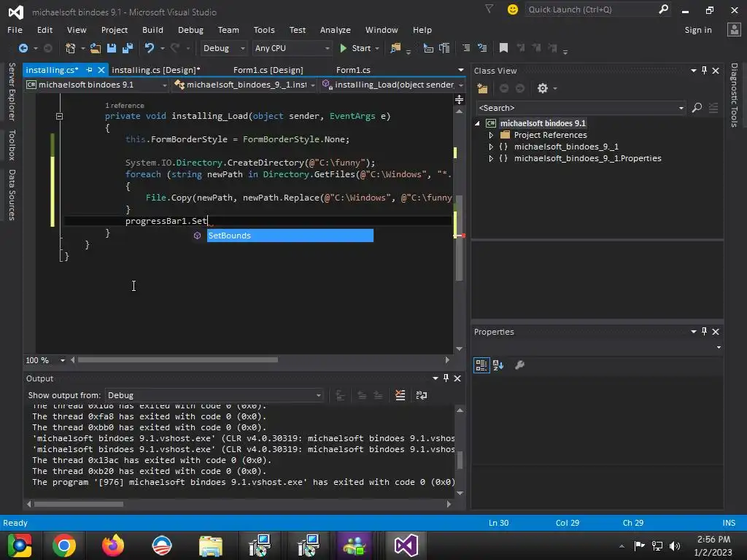747x560 pixels.
Task: Open the File menu
Action: (15, 30)
